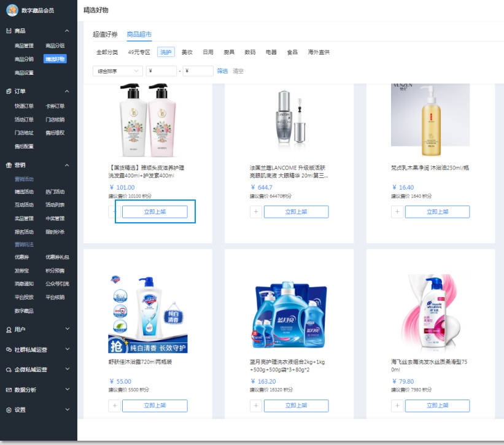Switch to the 超值好券 tab
Screen dimensions: 504x445
pyautogui.click(x=105, y=34)
